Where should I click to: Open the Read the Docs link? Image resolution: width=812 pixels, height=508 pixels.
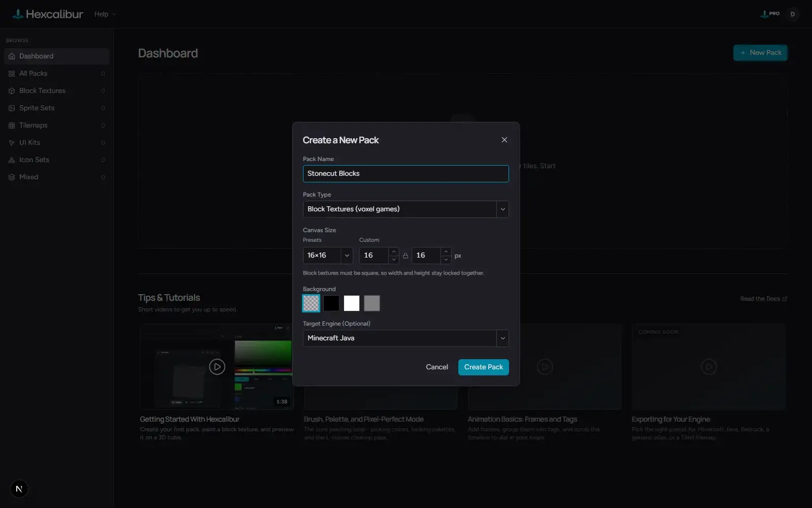coord(763,299)
